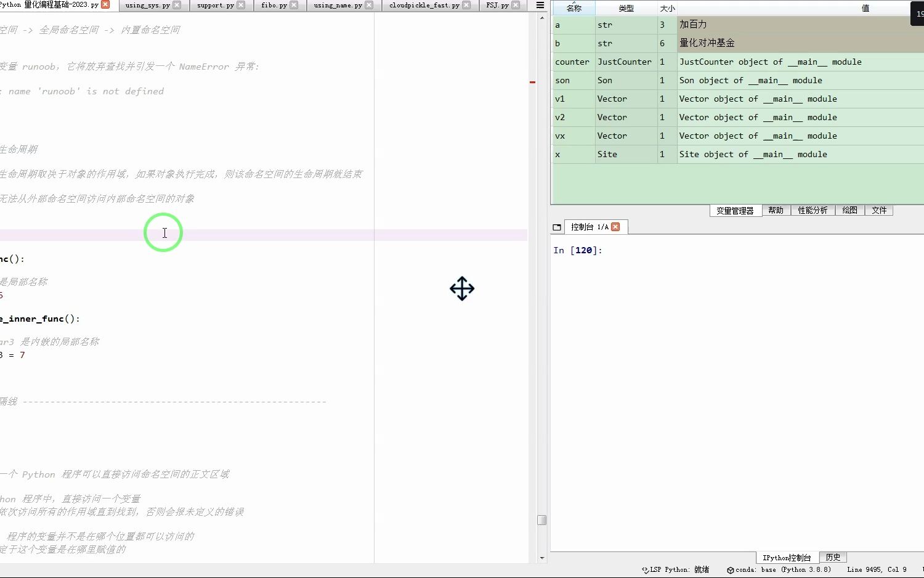Screen dimensions: 924x578
Task: Click the Site type cell for x
Action: point(626,154)
